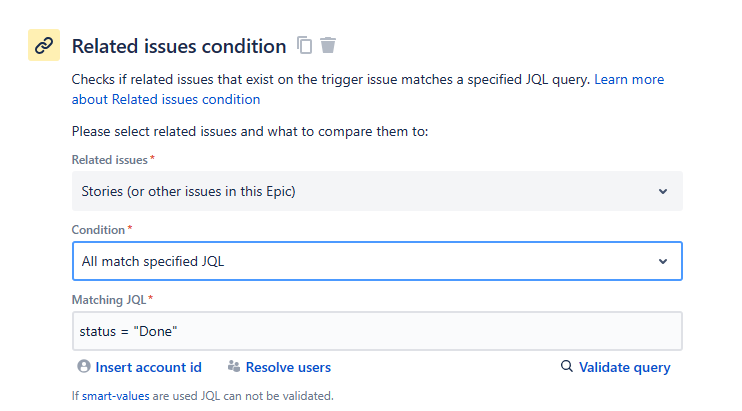Image resolution: width=742 pixels, height=411 pixels.
Task: Click the Resolve users link
Action: coord(288,367)
